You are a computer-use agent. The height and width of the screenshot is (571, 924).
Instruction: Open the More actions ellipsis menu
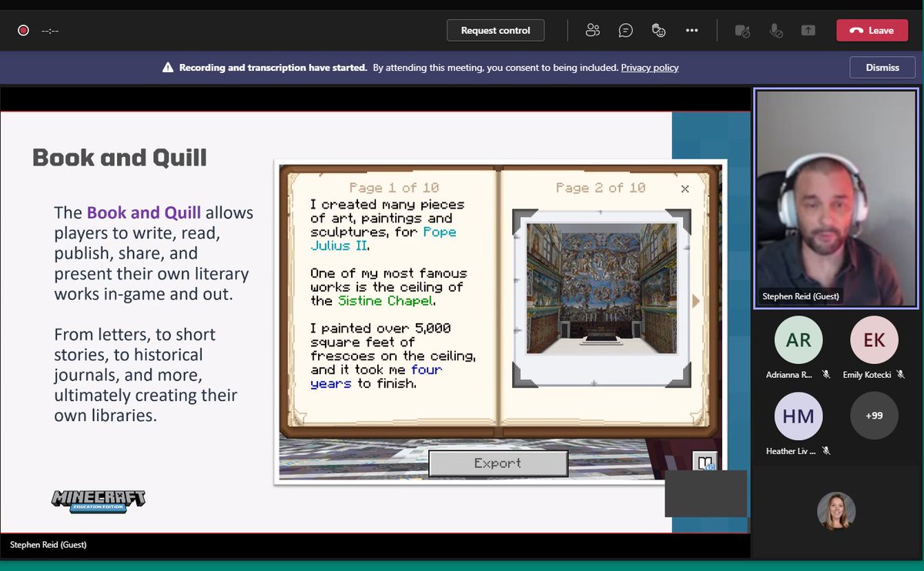(x=691, y=31)
